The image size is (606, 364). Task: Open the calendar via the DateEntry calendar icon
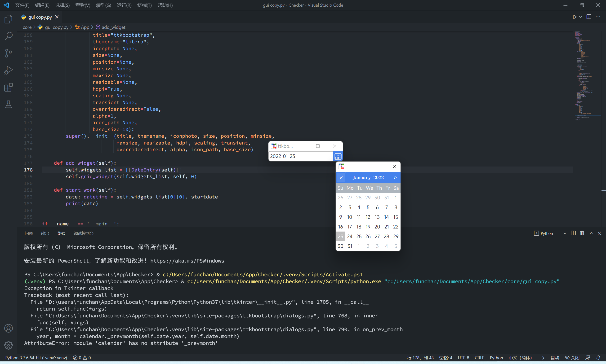(x=338, y=156)
